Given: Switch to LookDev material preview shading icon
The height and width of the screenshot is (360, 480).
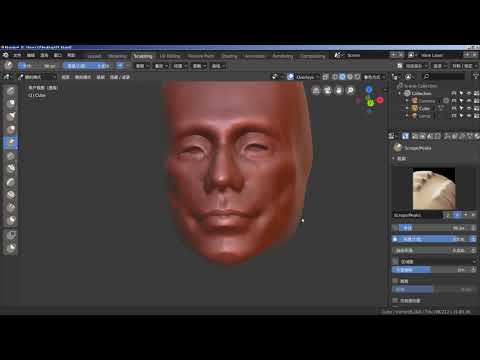Looking at the screenshot, I should pos(350,77).
